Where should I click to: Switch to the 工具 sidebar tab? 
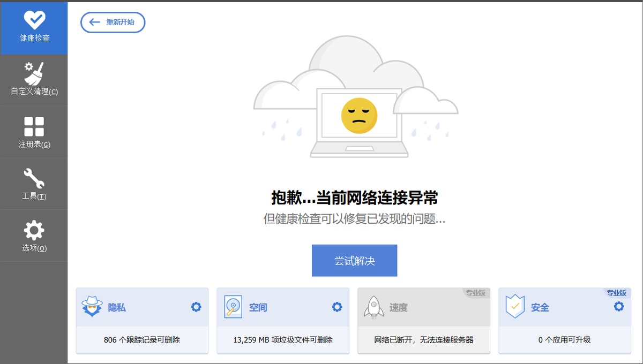coord(33,184)
